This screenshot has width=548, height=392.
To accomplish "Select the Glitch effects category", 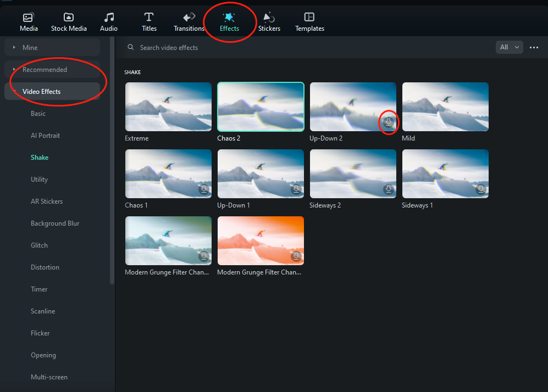I will pos(39,245).
